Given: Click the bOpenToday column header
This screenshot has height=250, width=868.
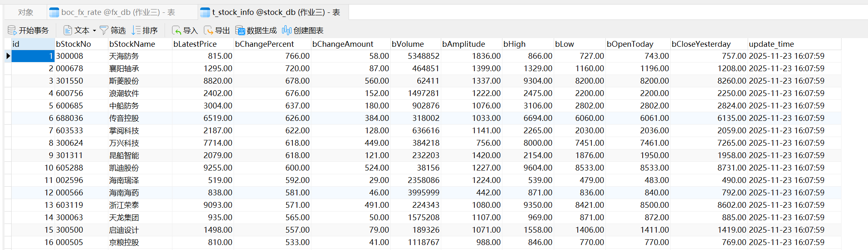Looking at the screenshot, I should (x=638, y=44).
